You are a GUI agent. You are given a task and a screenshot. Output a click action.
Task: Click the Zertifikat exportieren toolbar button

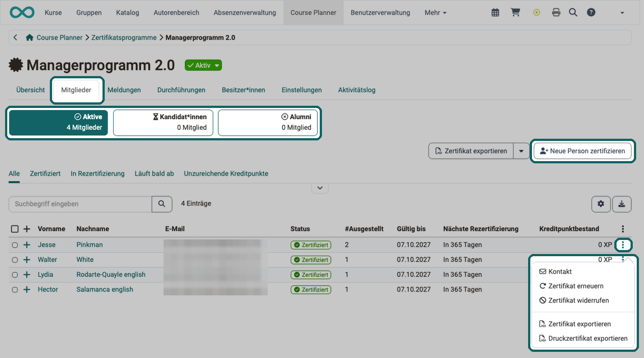pos(471,151)
